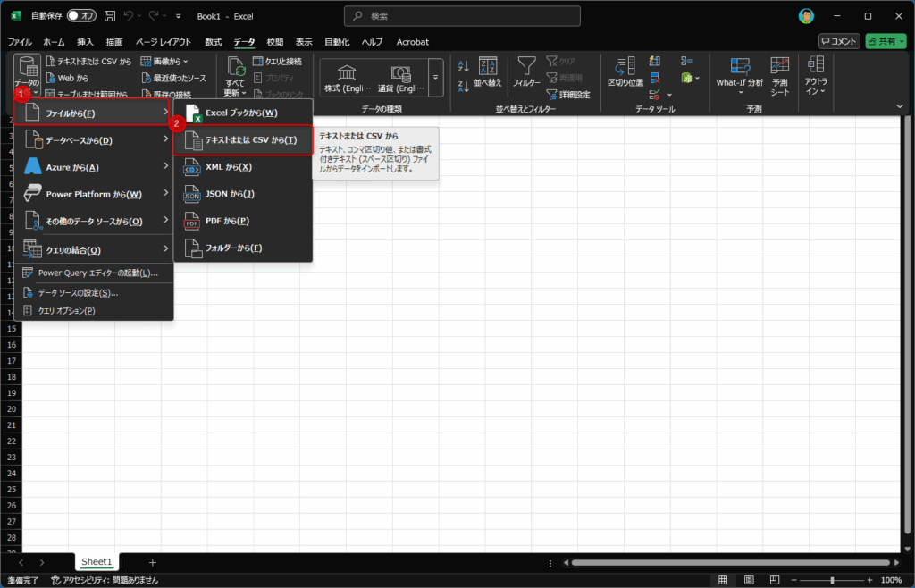915x588 pixels.
Task: Open the 数式 ribbon tab
Action: click(x=213, y=42)
